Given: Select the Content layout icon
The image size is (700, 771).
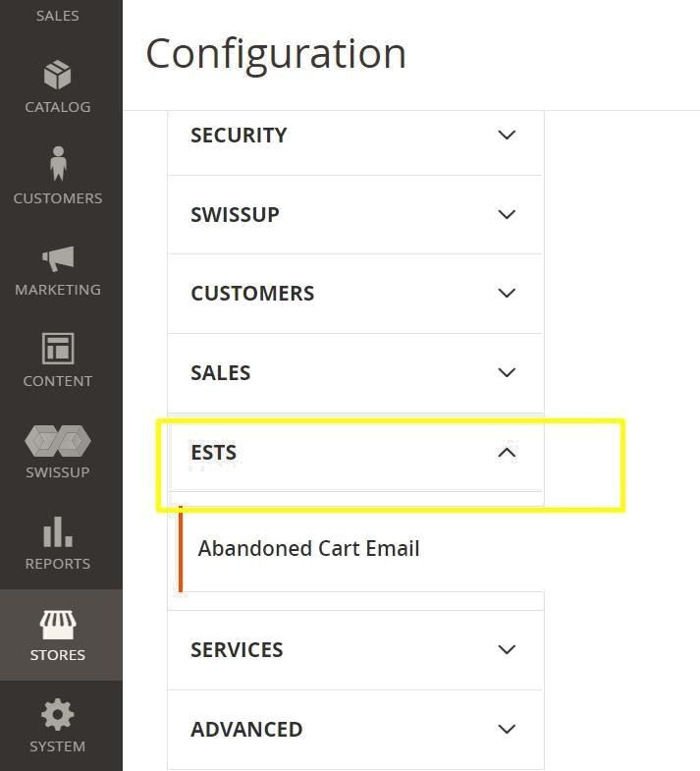Looking at the screenshot, I should point(58,349).
